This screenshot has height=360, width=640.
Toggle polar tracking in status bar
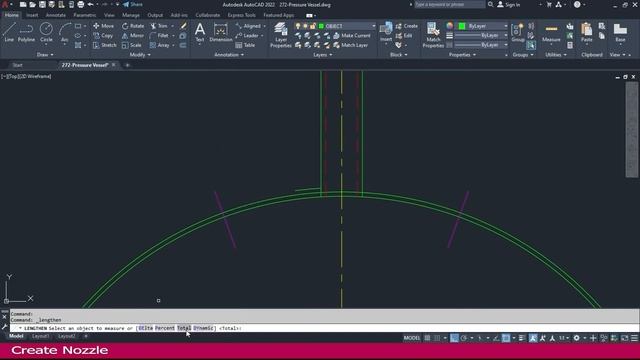click(464, 338)
